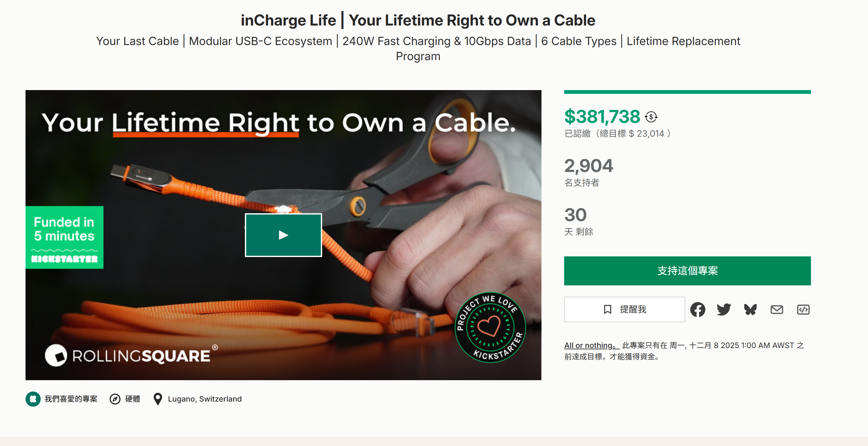Click the 提醒我 bookmark button
868x446 pixels.
(x=624, y=310)
